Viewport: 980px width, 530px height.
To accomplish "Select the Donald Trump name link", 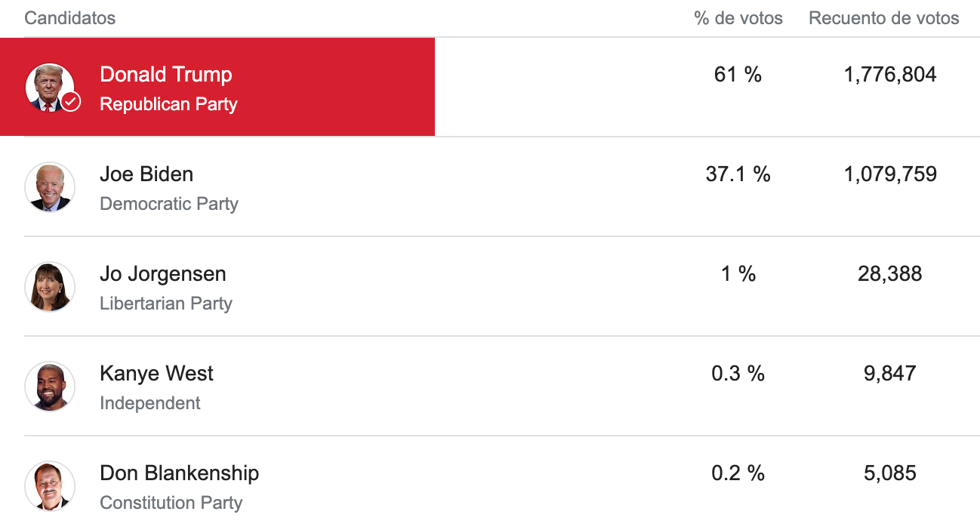I will [166, 74].
